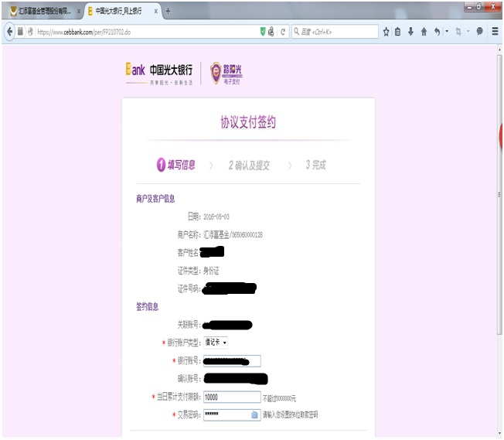Expand the undo arrow history dropdown

click(x=447, y=32)
